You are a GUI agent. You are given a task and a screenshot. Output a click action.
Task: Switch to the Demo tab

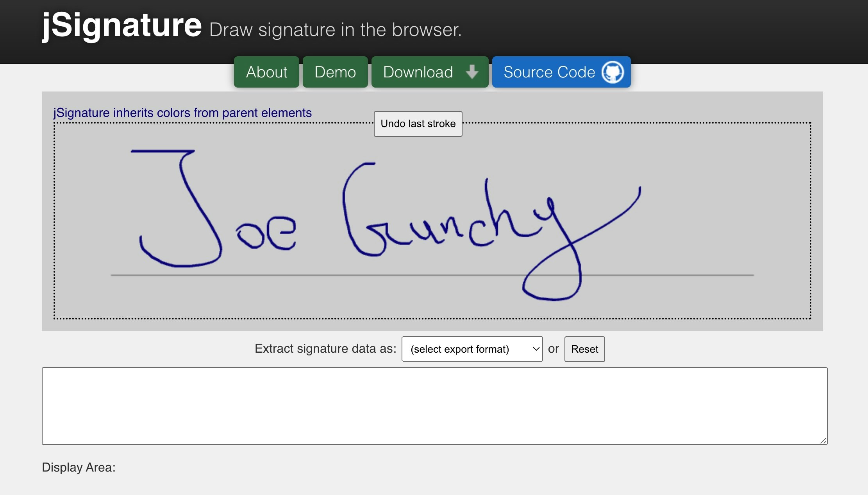pos(335,72)
